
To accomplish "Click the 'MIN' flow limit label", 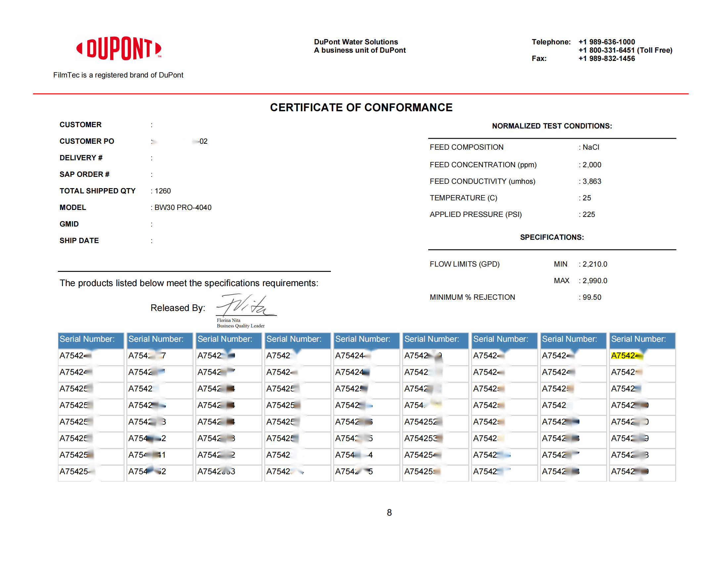I will pos(560,264).
